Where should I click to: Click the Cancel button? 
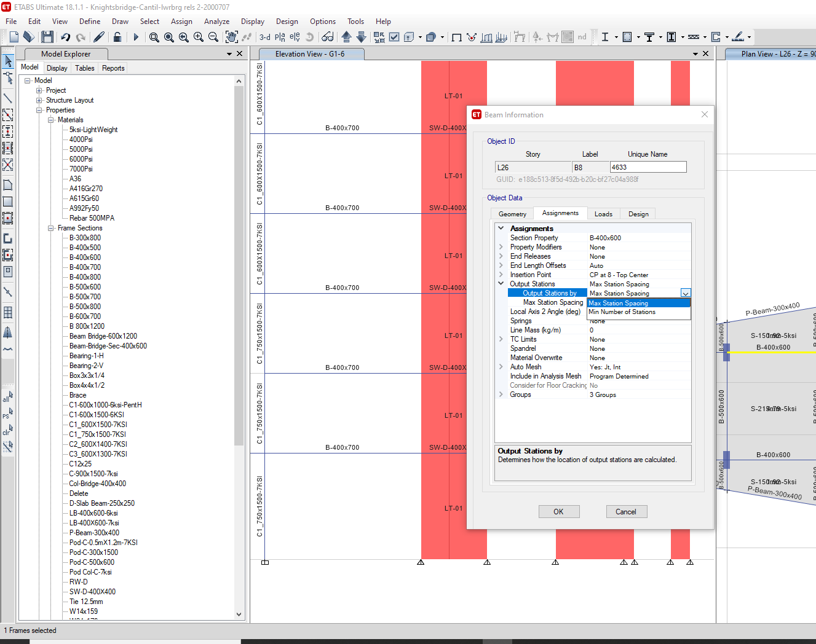pos(626,512)
